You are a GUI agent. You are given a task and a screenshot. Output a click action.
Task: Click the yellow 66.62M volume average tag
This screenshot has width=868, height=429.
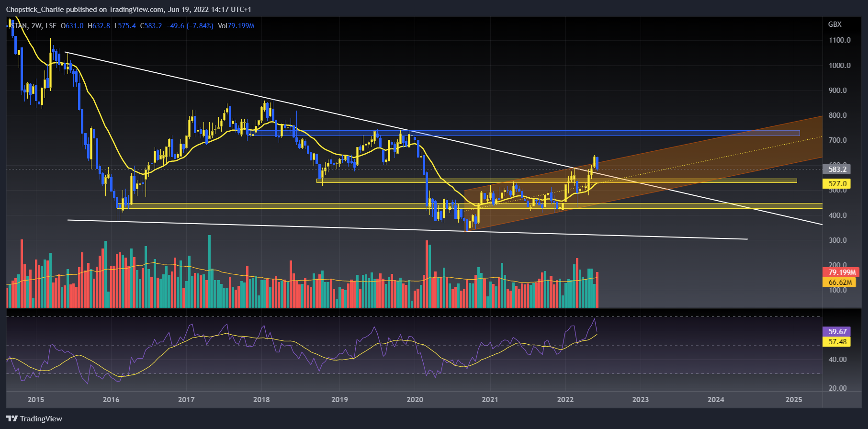839,282
